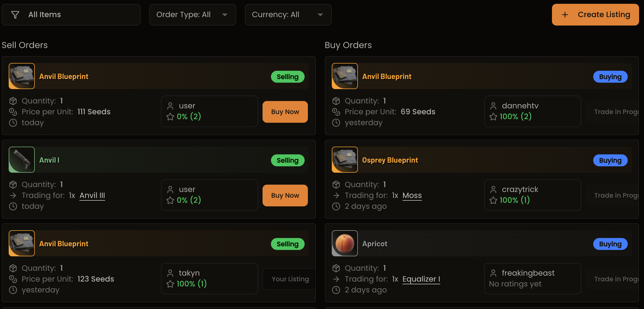
Task: Click the quantity cube icon on Anvil Blueprint
Action: (x=13, y=101)
